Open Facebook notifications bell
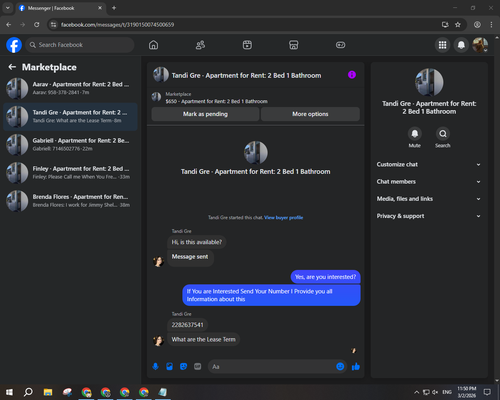The width and height of the screenshot is (500, 400). [461, 45]
